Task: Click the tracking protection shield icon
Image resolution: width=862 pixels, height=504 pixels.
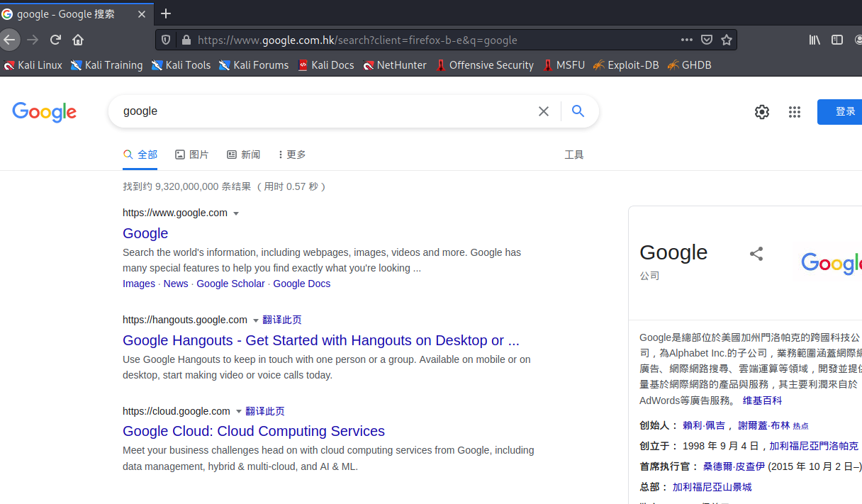Action: pos(166,40)
